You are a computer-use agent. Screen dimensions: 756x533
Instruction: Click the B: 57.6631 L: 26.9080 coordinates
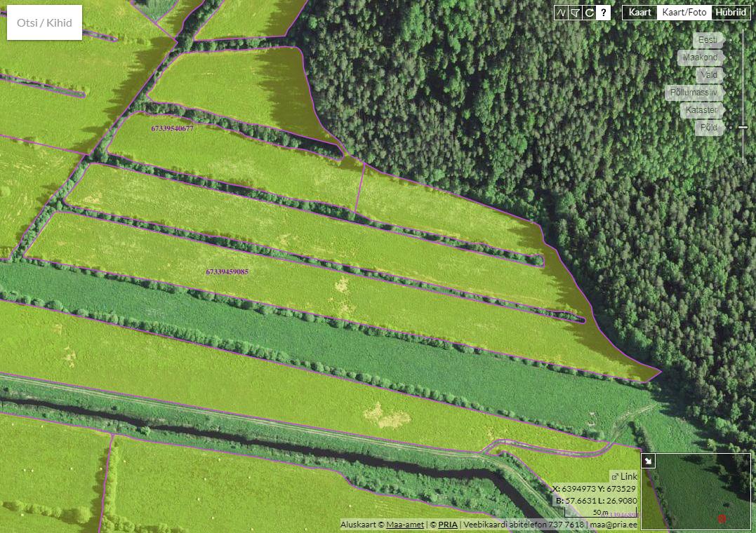pyautogui.click(x=597, y=501)
